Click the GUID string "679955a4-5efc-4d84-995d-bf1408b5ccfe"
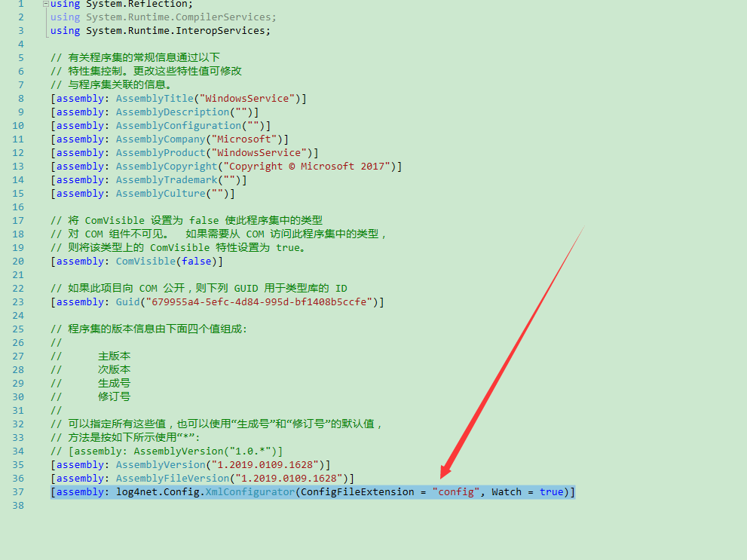Image resolution: width=747 pixels, height=560 pixels. click(x=259, y=302)
